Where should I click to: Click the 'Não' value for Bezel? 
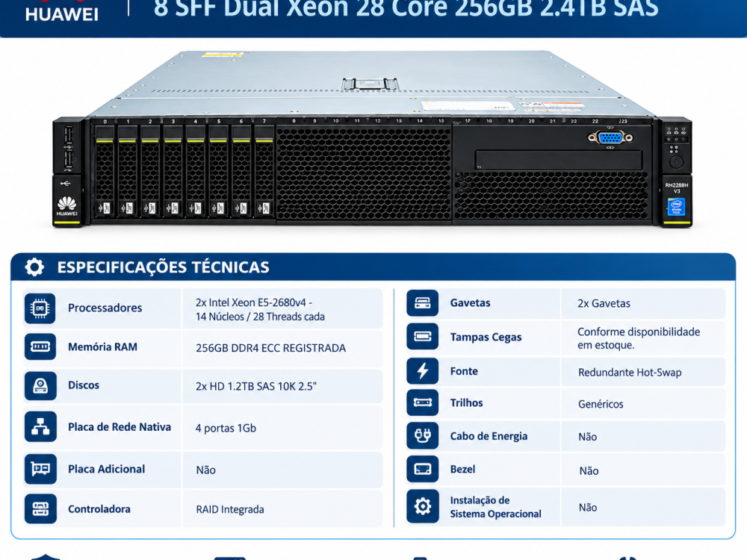tap(589, 471)
